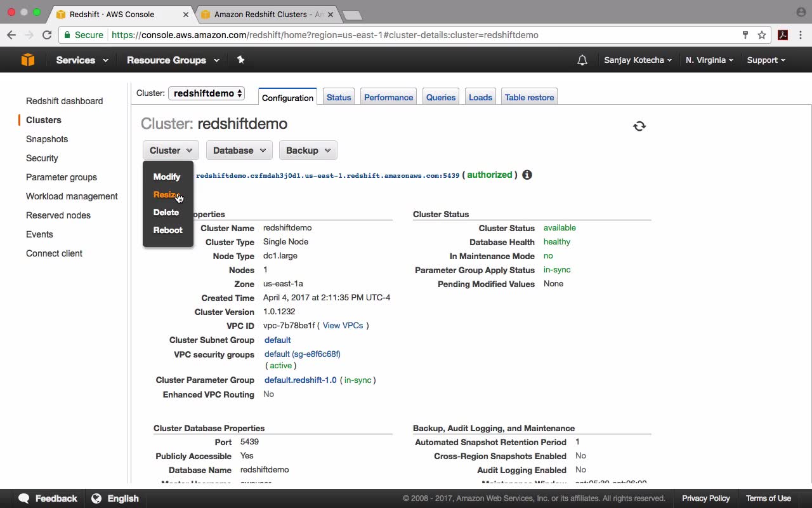Click the Feedback button in the footer
Screen dimensions: 812x508
(x=48, y=498)
